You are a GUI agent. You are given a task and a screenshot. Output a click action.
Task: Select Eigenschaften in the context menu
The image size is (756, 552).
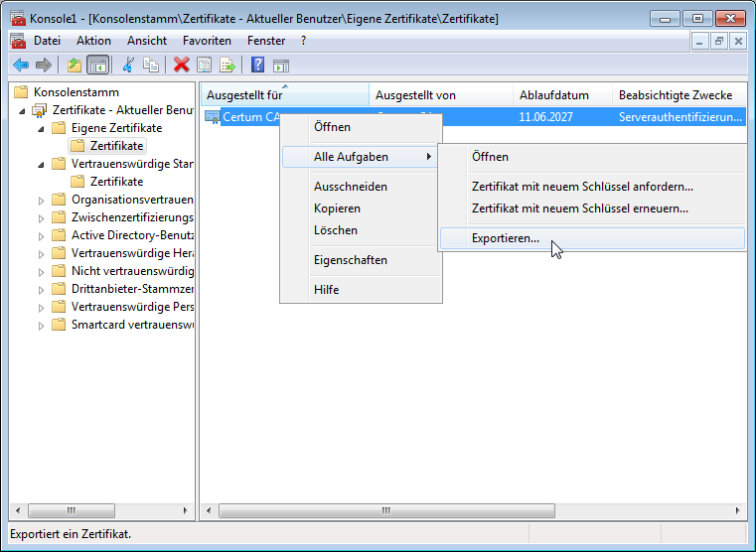click(350, 260)
